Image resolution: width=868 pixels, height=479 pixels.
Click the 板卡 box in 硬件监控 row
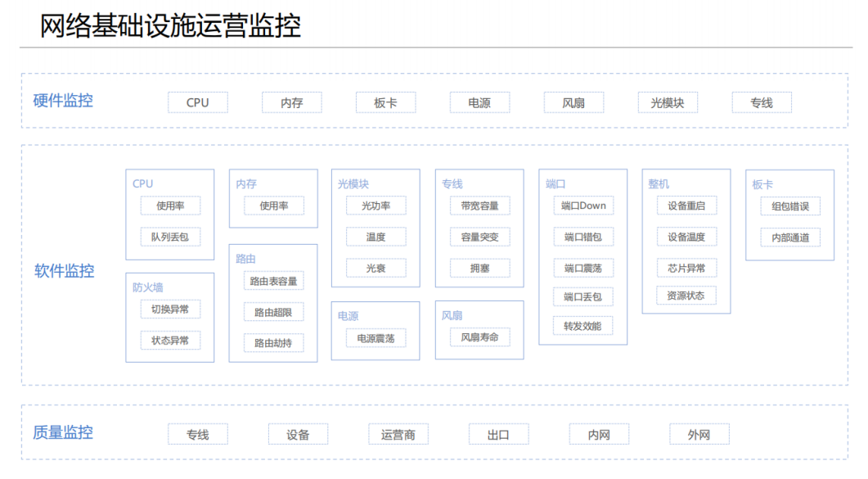(x=385, y=102)
